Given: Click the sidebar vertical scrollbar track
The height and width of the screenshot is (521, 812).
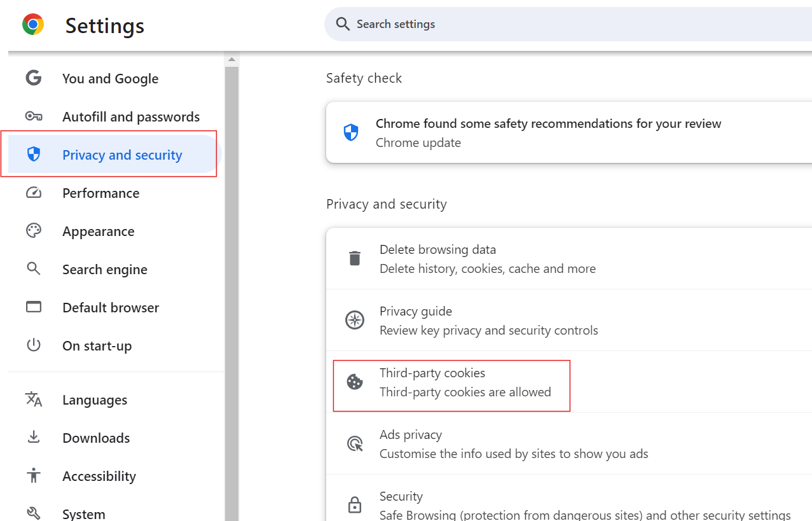Looking at the screenshot, I should coord(231,293).
